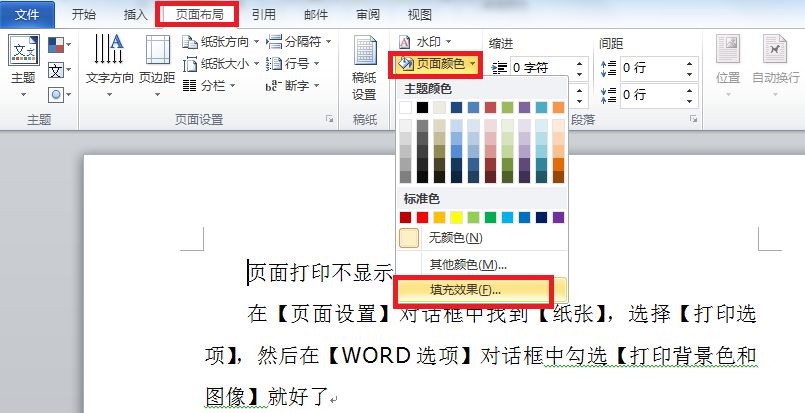
Task: Open the 页面设置 dialog launcher arrow
Action: [330, 119]
